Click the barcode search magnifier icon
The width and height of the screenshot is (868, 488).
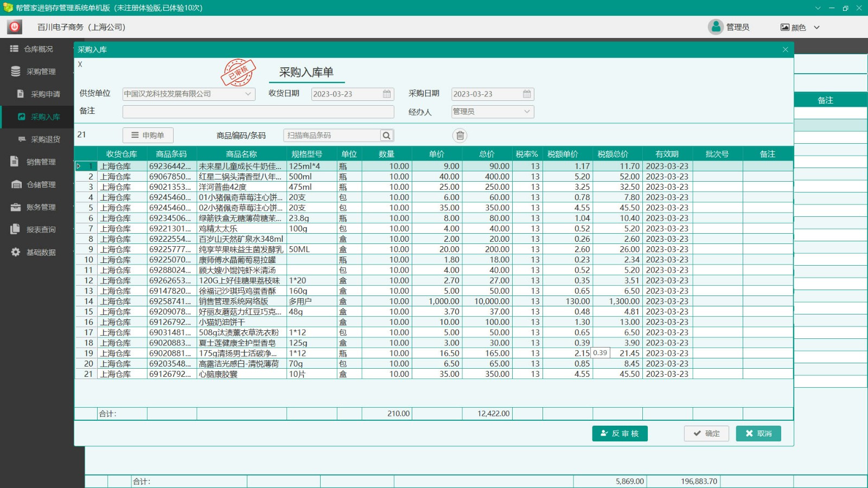tap(386, 136)
